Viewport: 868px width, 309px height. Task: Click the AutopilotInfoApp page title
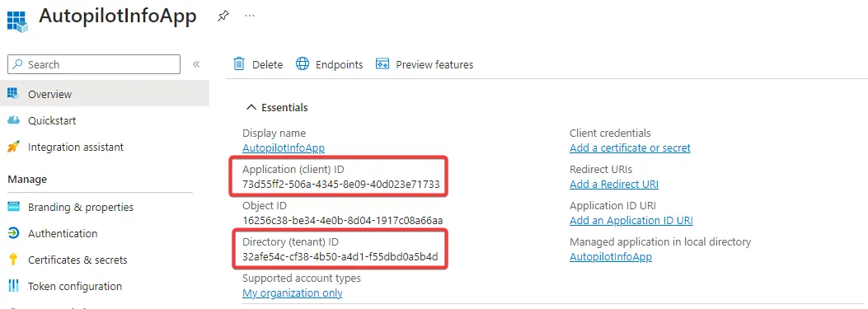coord(117,16)
